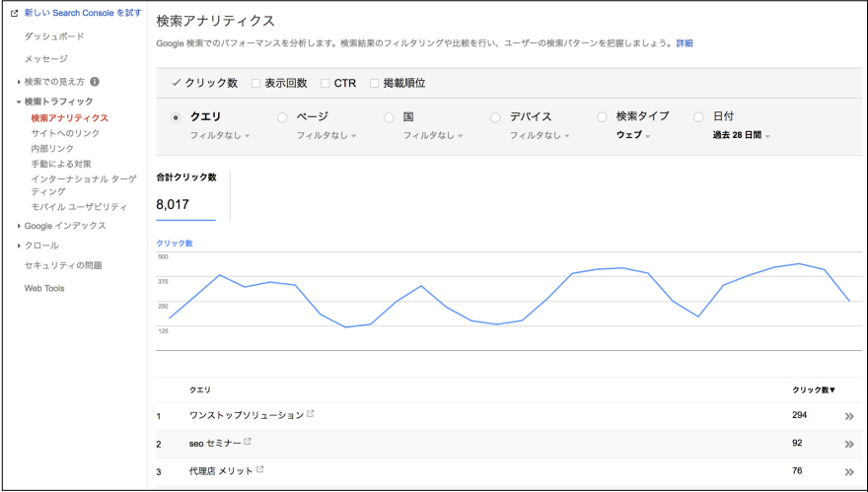Enable the CTR checkbox
The height and width of the screenshot is (492, 868).
(325, 84)
